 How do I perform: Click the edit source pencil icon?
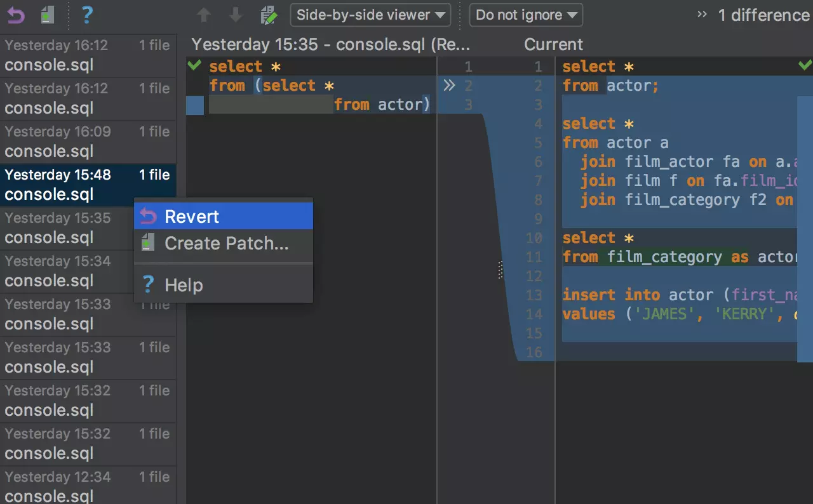click(x=269, y=15)
